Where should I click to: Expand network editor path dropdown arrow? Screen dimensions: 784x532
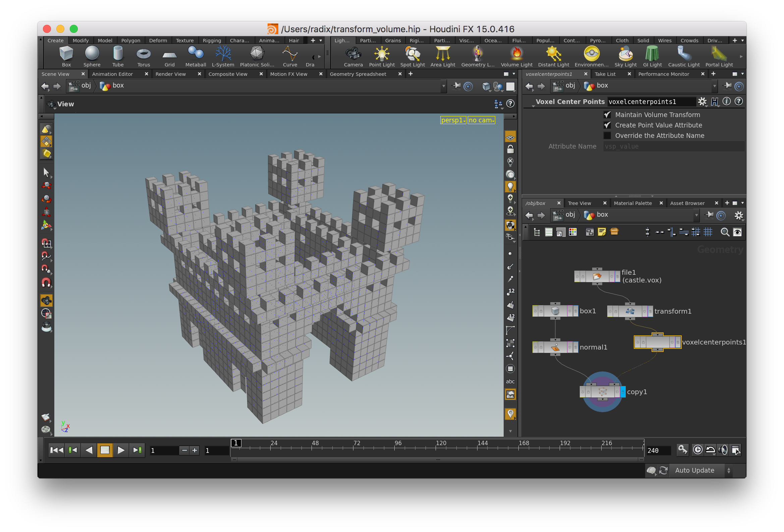696,215
